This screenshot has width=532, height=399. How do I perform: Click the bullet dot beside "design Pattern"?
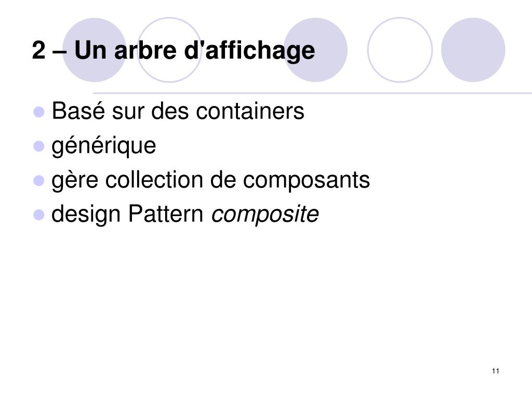pyautogui.click(x=39, y=215)
